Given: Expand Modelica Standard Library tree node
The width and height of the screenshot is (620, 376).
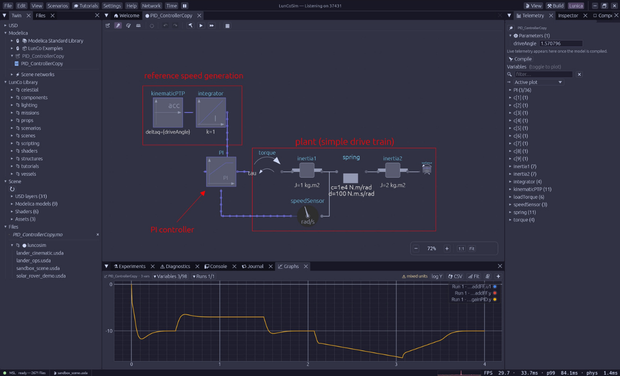Looking at the screenshot, I should coord(12,41).
